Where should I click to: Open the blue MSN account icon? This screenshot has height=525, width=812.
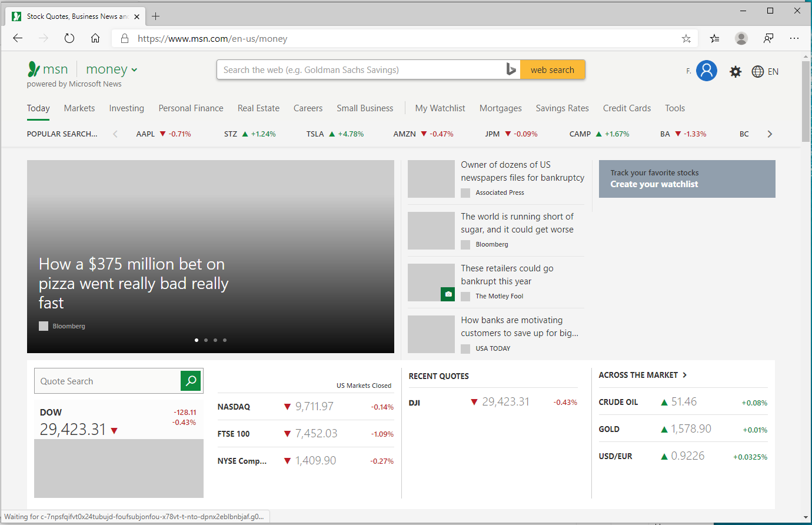point(707,71)
